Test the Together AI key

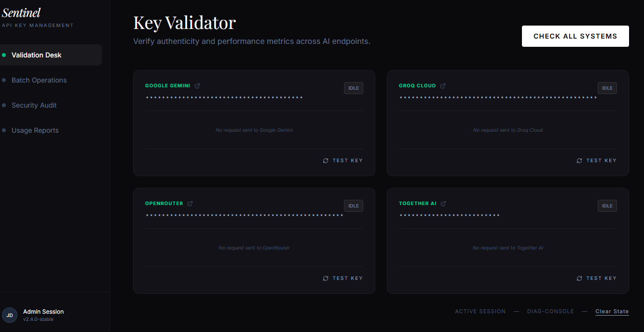click(597, 278)
